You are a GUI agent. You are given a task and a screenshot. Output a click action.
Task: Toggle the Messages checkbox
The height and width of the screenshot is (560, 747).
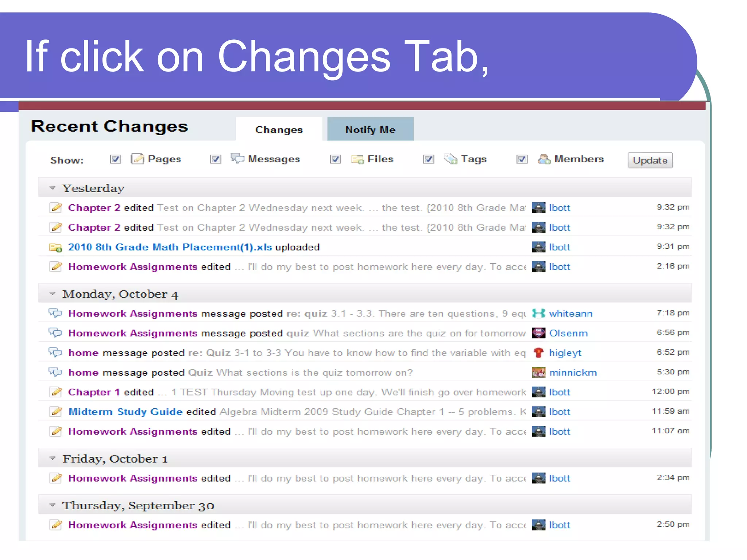coord(216,159)
